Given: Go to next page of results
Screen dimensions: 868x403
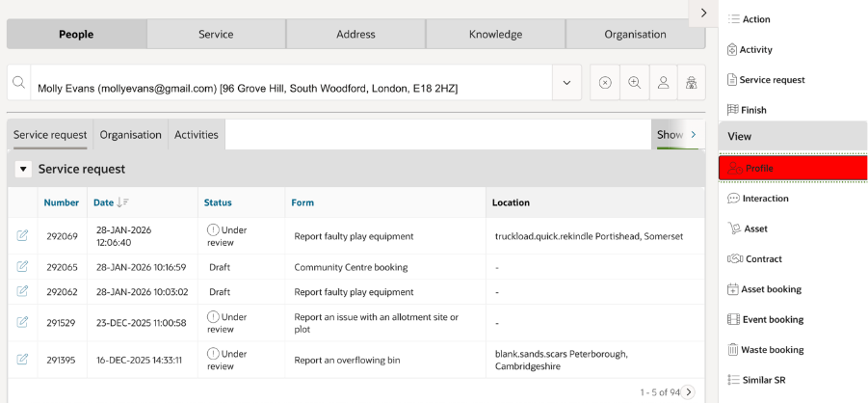Looking at the screenshot, I should click(x=688, y=392).
